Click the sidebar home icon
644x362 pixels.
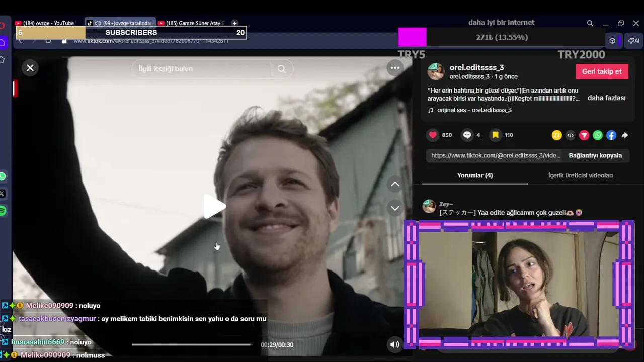(x=3, y=42)
